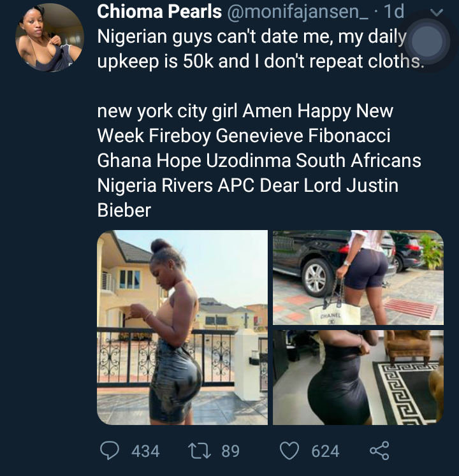Screen dimensions: 459x476
Task: Click the reply speech bubble icon
Action: pyautogui.click(x=110, y=451)
